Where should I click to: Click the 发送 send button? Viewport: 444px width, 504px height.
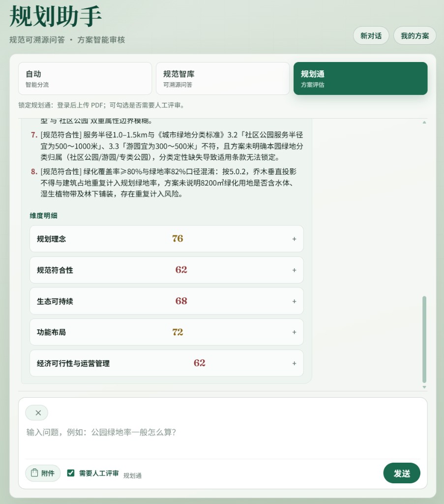click(x=402, y=473)
